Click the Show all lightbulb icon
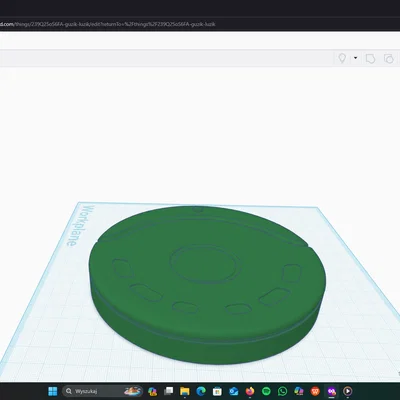 342,58
